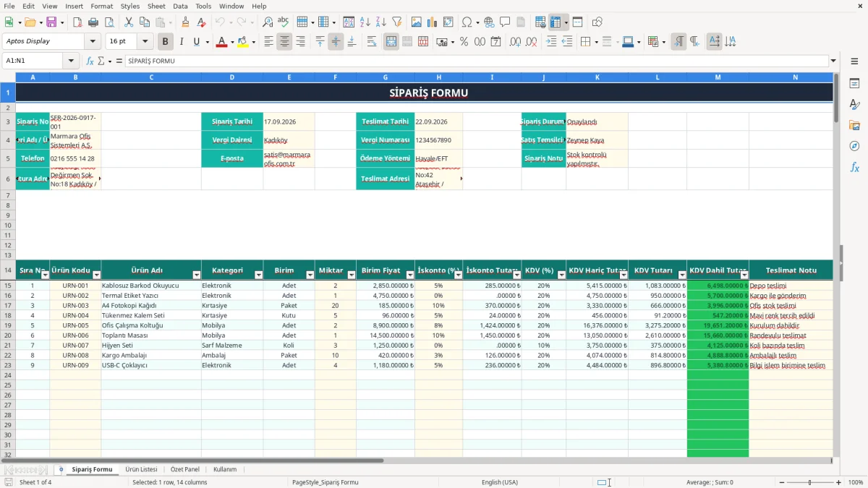Viewport: 868px width, 488px height.
Task: Toggle Wrap Text
Action: click(x=372, y=42)
